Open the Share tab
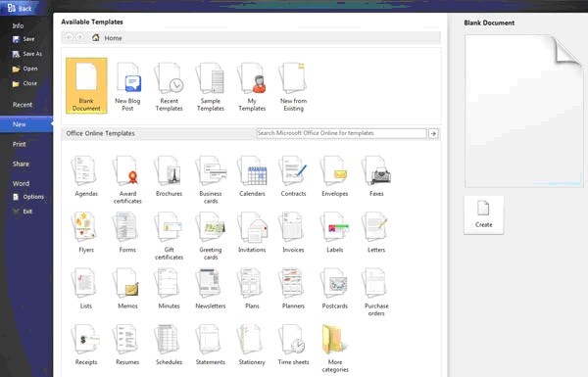This screenshot has width=588, height=377. click(x=21, y=164)
